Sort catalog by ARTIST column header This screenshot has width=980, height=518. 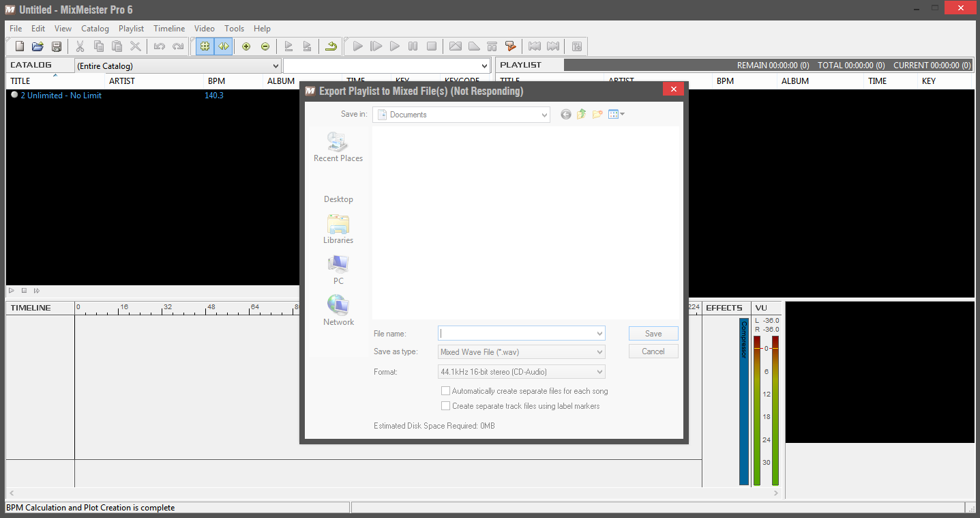click(154, 81)
